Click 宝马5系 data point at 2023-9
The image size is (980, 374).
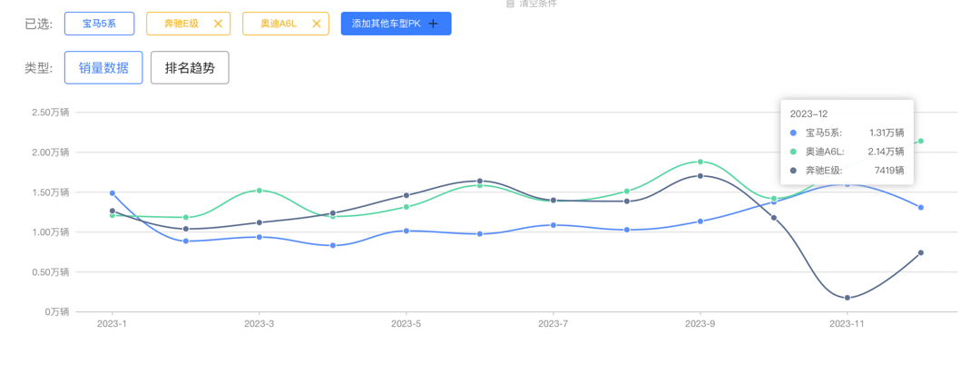click(x=700, y=221)
